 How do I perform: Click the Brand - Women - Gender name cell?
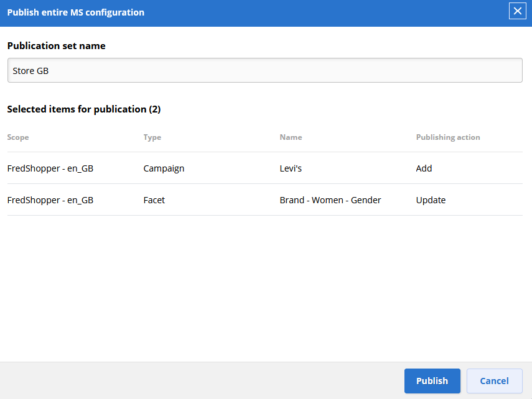pos(330,199)
